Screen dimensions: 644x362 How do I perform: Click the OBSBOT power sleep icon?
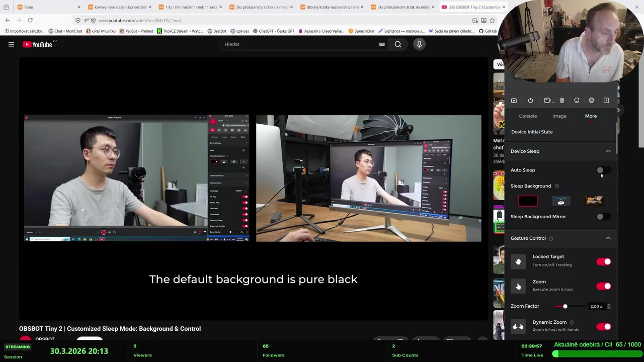[x=530, y=101]
